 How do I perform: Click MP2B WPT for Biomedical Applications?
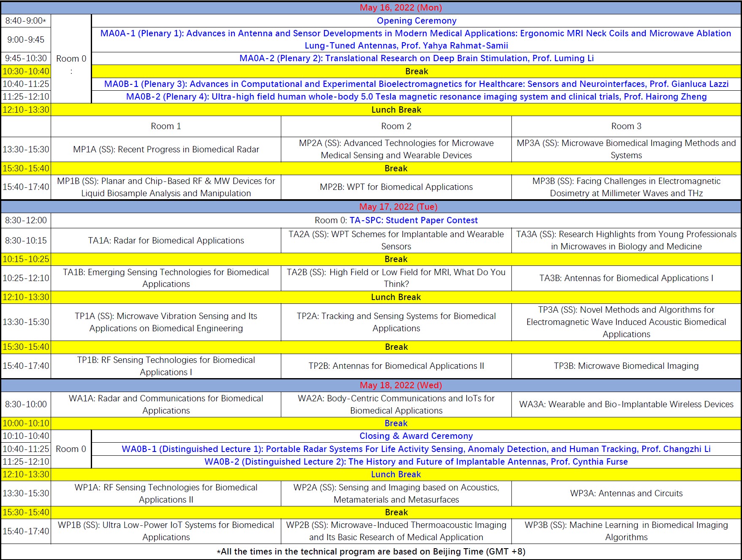396,187
